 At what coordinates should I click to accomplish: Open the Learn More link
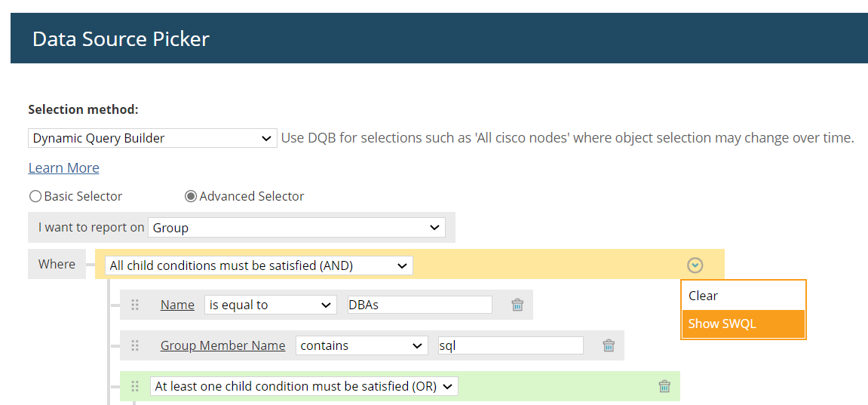tap(63, 167)
